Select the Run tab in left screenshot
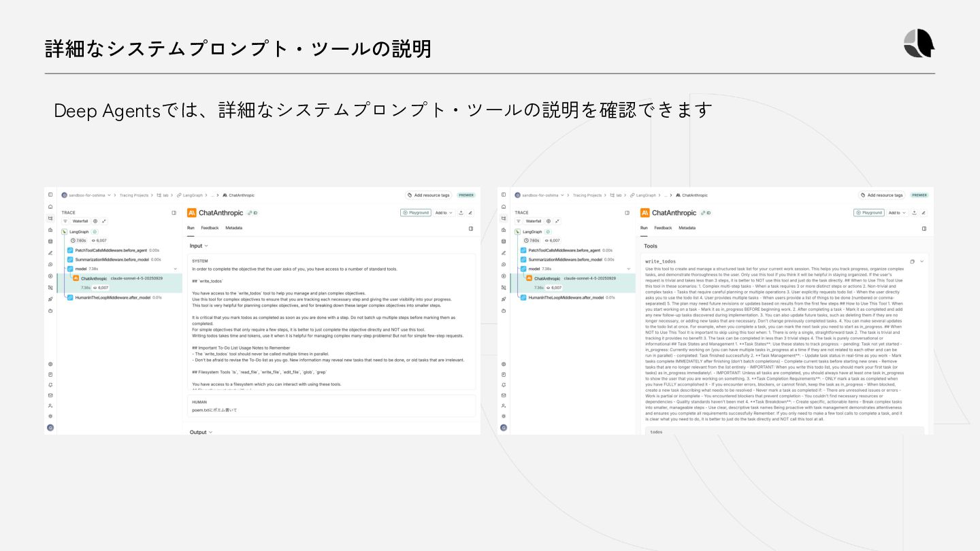The height and width of the screenshot is (551, 980). pos(191,228)
